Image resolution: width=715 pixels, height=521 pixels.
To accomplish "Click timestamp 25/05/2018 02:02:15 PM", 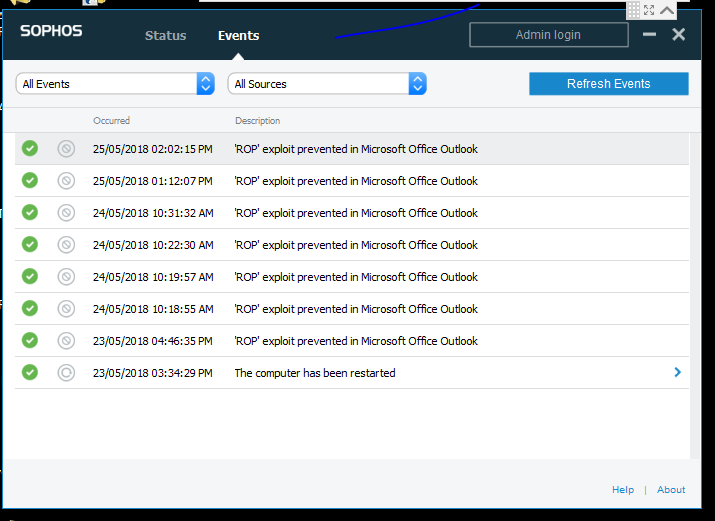I will [153, 149].
